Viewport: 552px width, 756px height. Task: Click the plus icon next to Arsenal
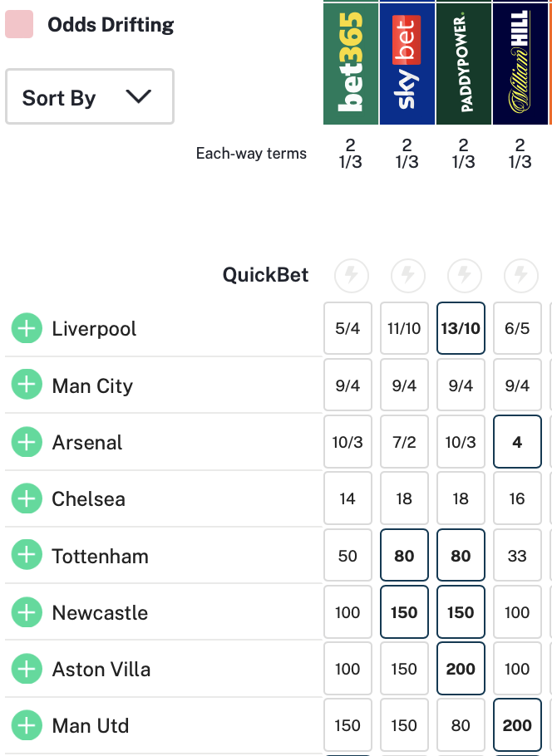click(27, 442)
